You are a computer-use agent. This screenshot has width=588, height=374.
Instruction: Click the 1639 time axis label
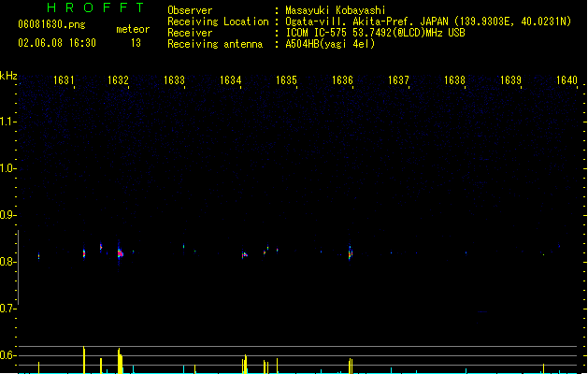click(510, 80)
